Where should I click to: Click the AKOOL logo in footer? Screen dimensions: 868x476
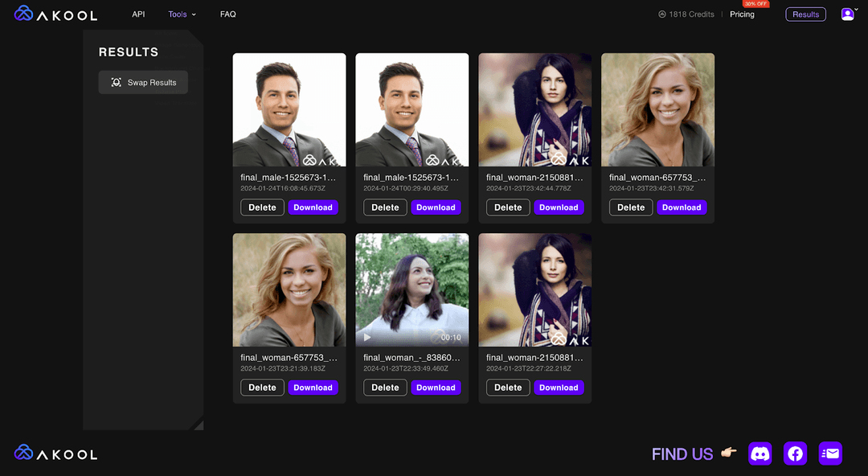(55, 453)
